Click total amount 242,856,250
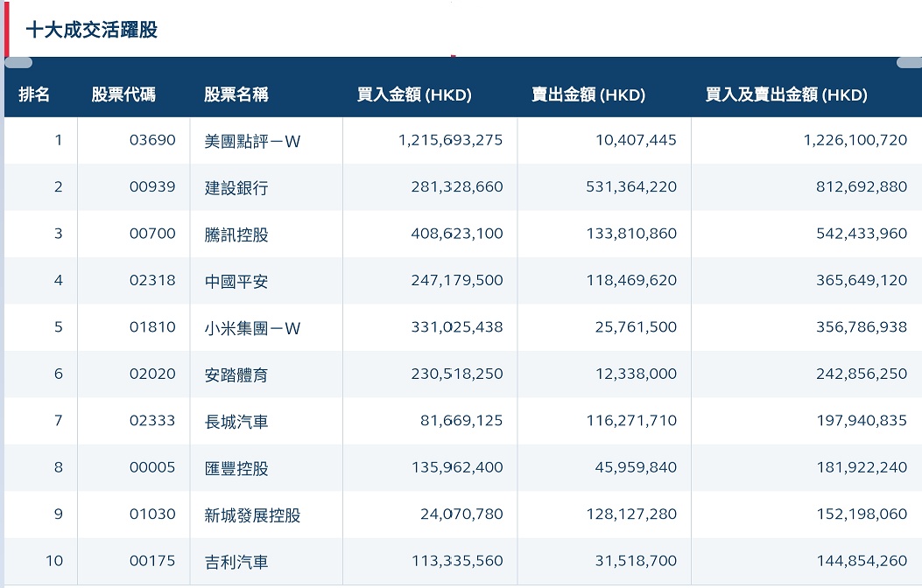 click(x=862, y=374)
